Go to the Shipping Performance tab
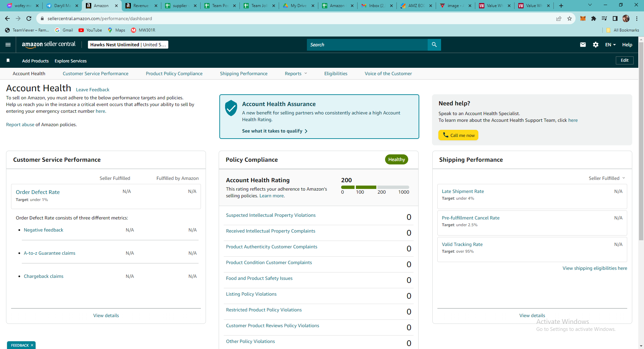644x349 pixels. (244, 73)
